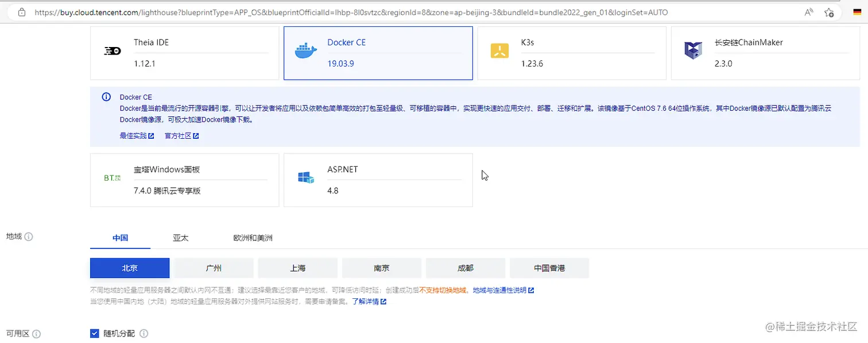Click the ChainMaker logo icon
Screen dimensions: 868x343
tap(693, 51)
